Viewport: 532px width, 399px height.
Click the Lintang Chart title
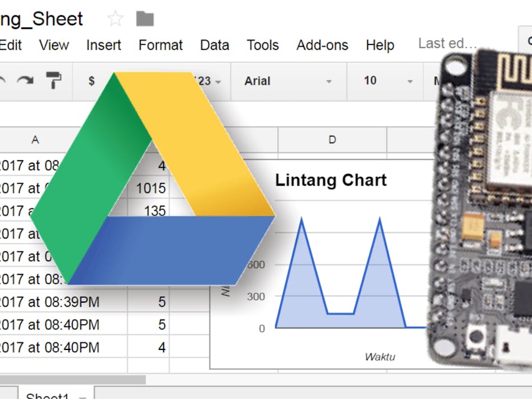click(x=331, y=180)
